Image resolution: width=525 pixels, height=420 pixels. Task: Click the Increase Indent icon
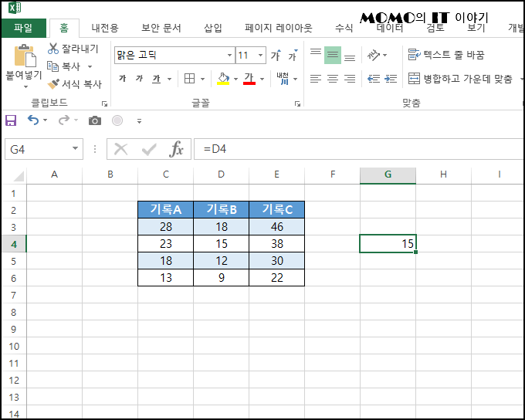[391, 79]
